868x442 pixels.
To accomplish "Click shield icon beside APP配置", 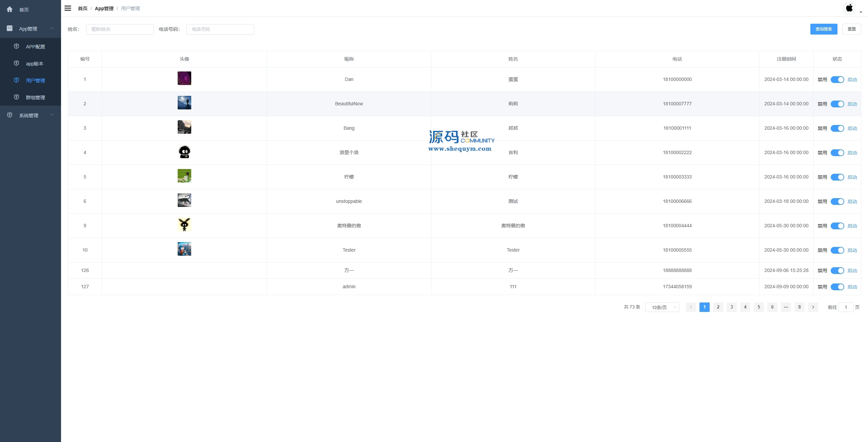I will tap(16, 46).
